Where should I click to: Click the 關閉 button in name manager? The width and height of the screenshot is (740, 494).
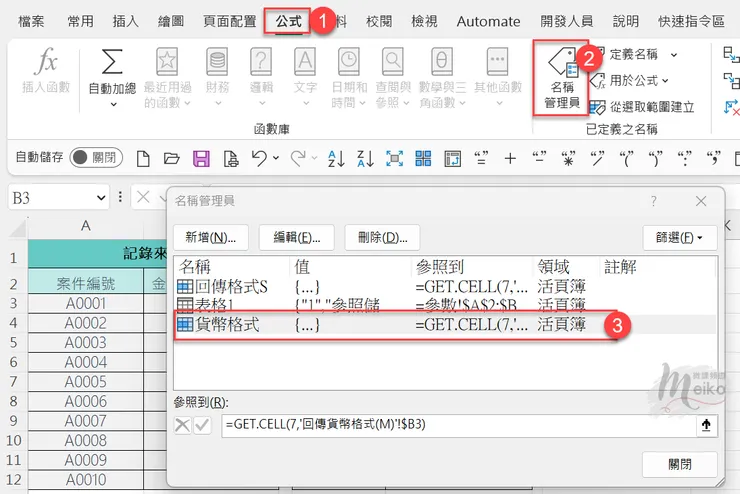(x=680, y=464)
